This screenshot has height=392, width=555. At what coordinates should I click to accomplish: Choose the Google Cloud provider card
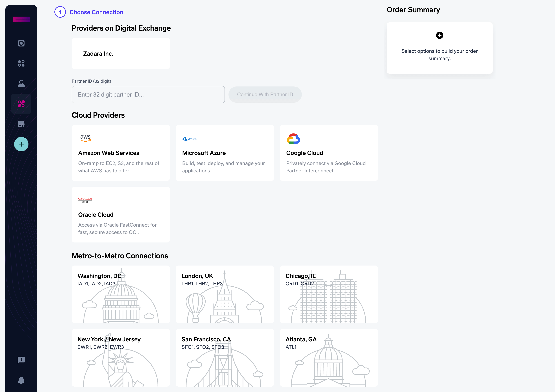(329, 153)
